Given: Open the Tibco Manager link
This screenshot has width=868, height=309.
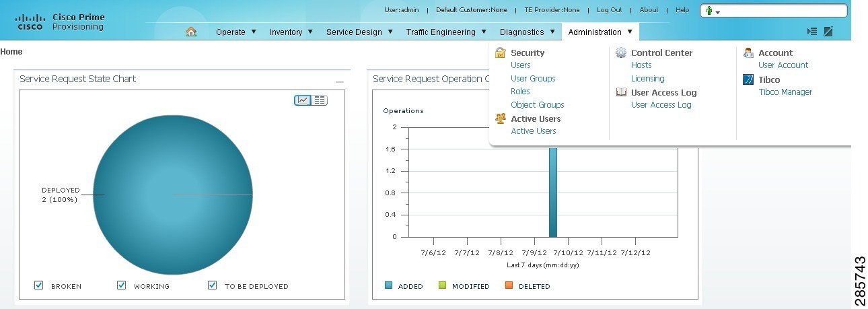Looking at the screenshot, I should (785, 92).
